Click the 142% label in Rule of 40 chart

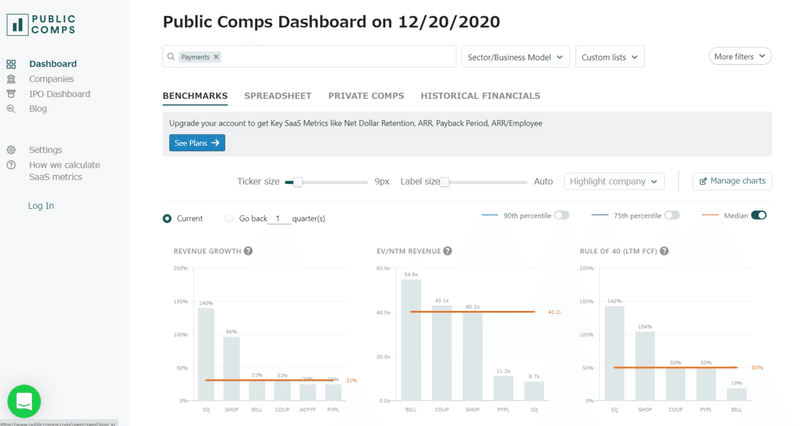click(x=614, y=301)
